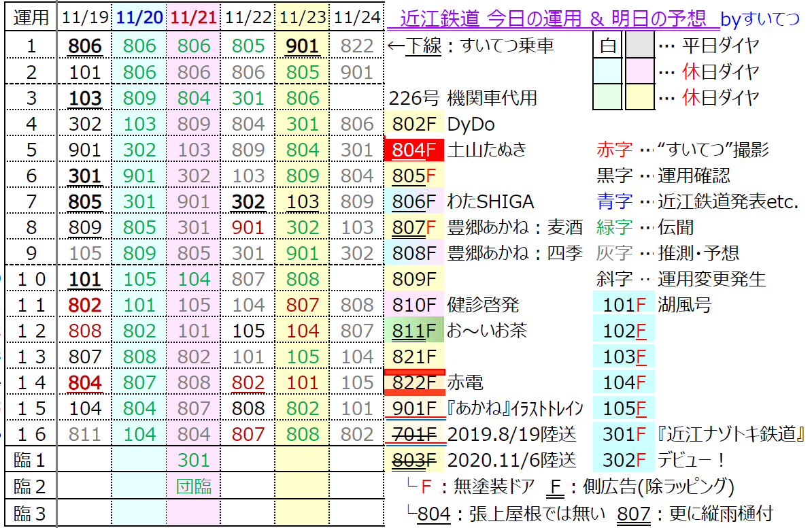Click the byすいてつ author text
Screen dimensions: 812x528
point(760,19)
